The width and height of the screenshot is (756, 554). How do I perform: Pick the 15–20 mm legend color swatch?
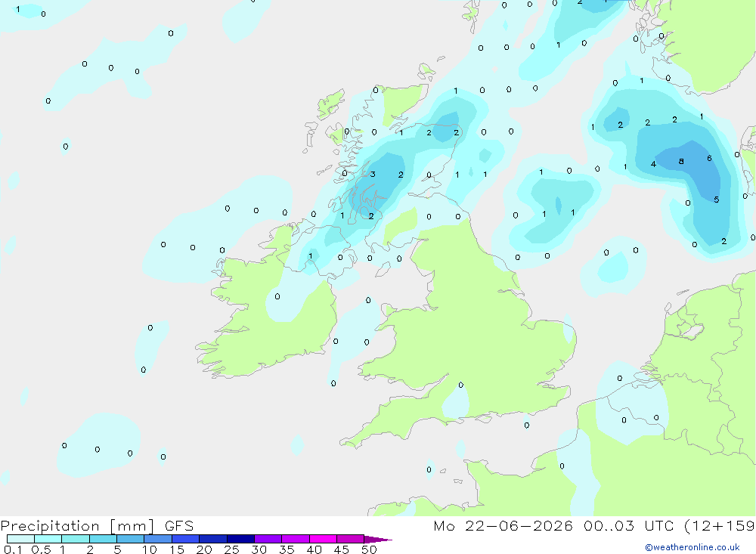click(x=185, y=539)
